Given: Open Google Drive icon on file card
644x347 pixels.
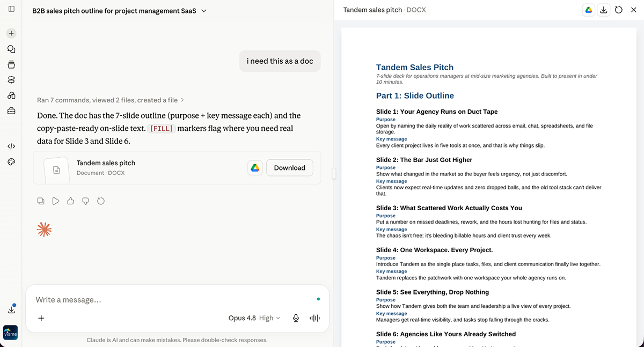Looking at the screenshot, I should point(255,168).
